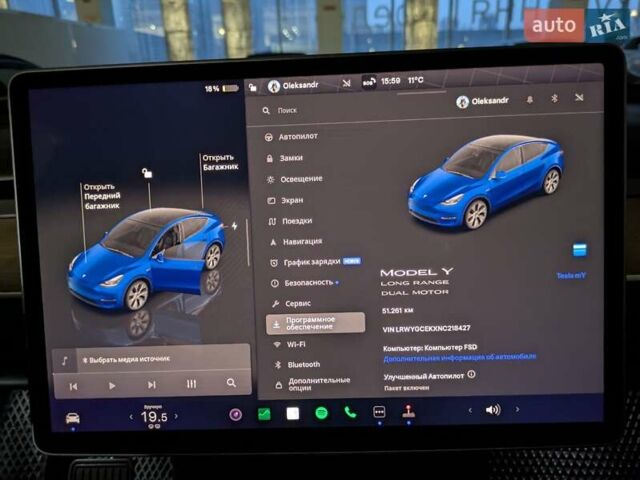Tap the SOS icon in the status bar
The image size is (640, 480).
(369, 83)
